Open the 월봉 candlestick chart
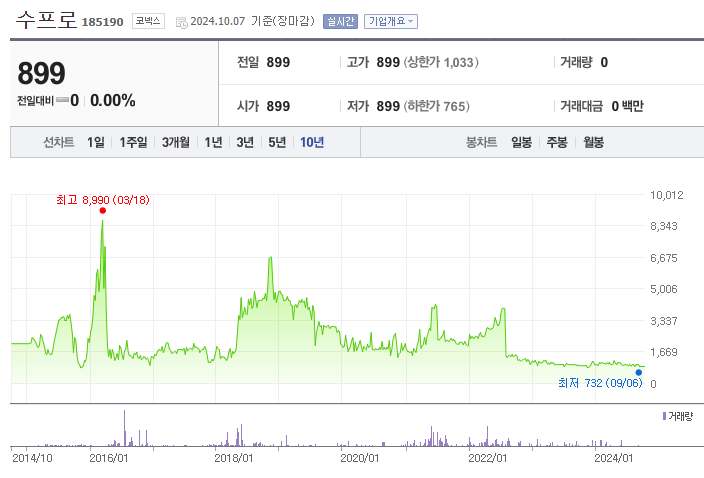Screen dimensions: 704x478 click(x=593, y=142)
